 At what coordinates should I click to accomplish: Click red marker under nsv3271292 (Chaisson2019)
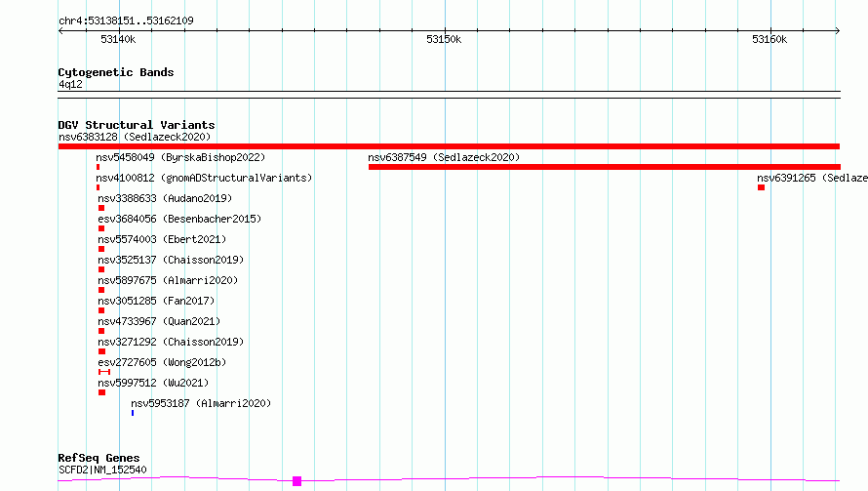click(101, 351)
